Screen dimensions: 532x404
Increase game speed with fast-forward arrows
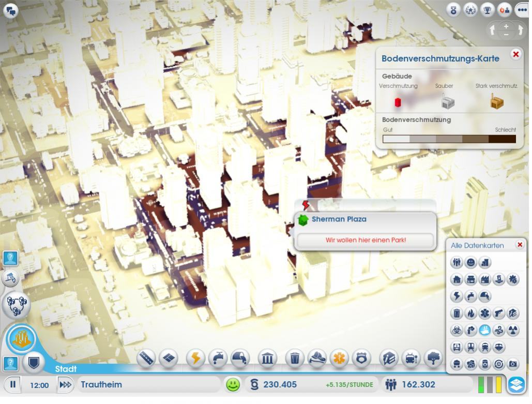point(66,384)
